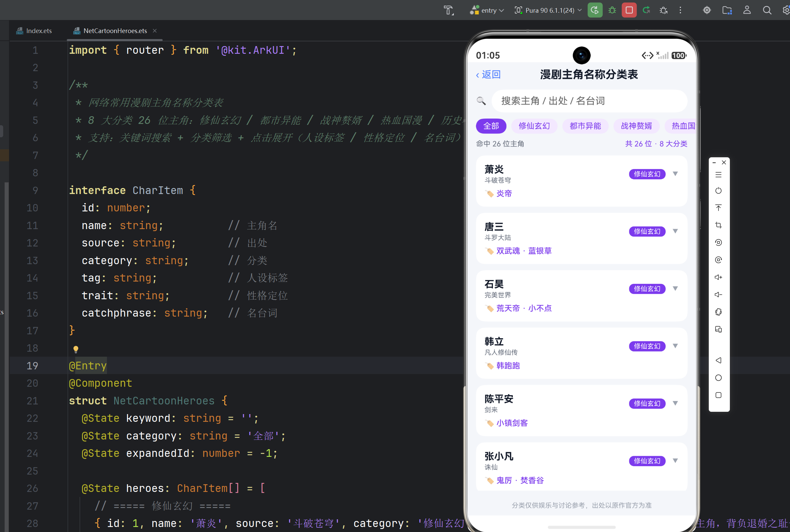Image resolution: width=790 pixels, height=532 pixels.
Task: Filter by the 修仙玄幻 category chip
Action: [x=534, y=126]
